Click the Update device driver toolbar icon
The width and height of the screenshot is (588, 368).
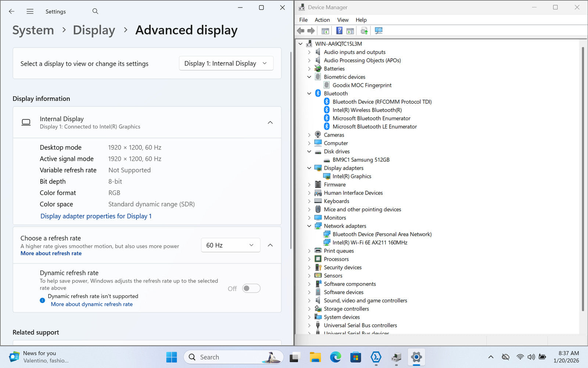pyautogui.click(x=364, y=31)
